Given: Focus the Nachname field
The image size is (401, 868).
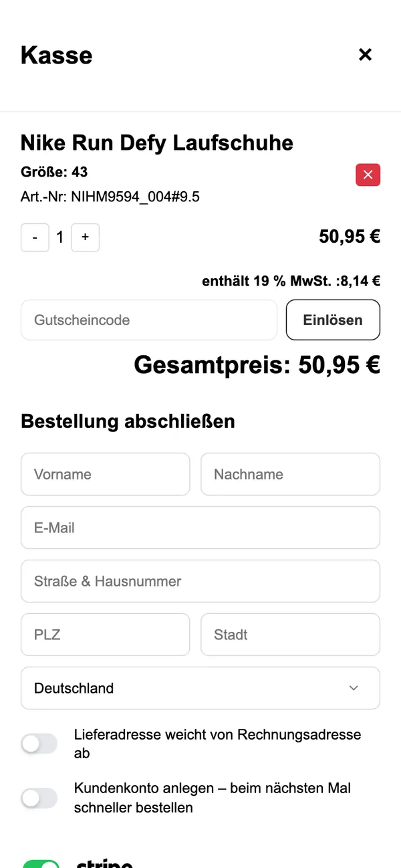Looking at the screenshot, I should (290, 474).
